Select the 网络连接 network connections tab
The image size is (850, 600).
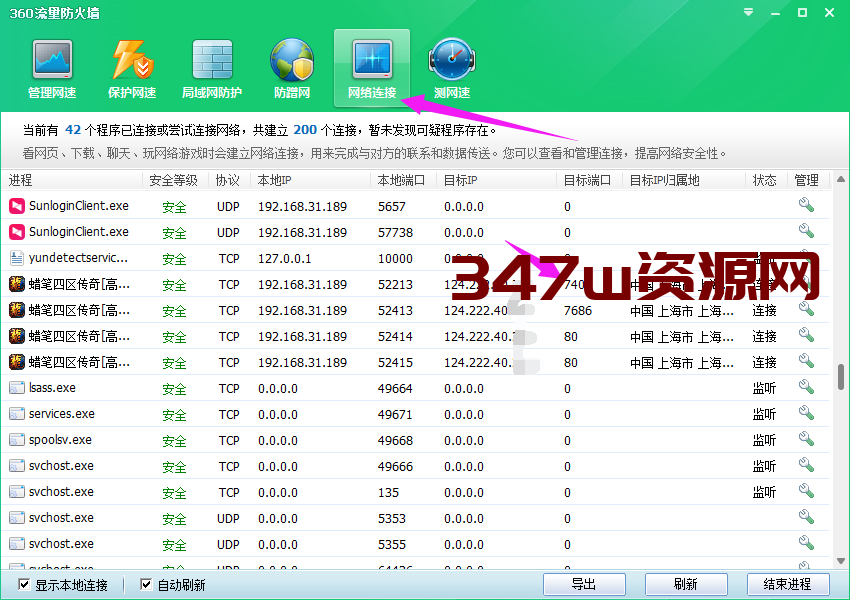[x=372, y=69]
